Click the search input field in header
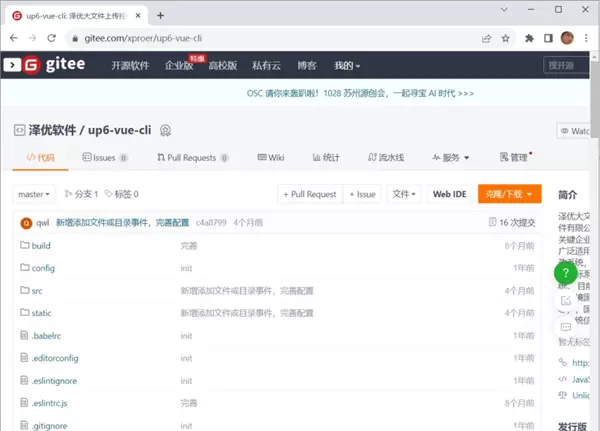 (x=570, y=65)
